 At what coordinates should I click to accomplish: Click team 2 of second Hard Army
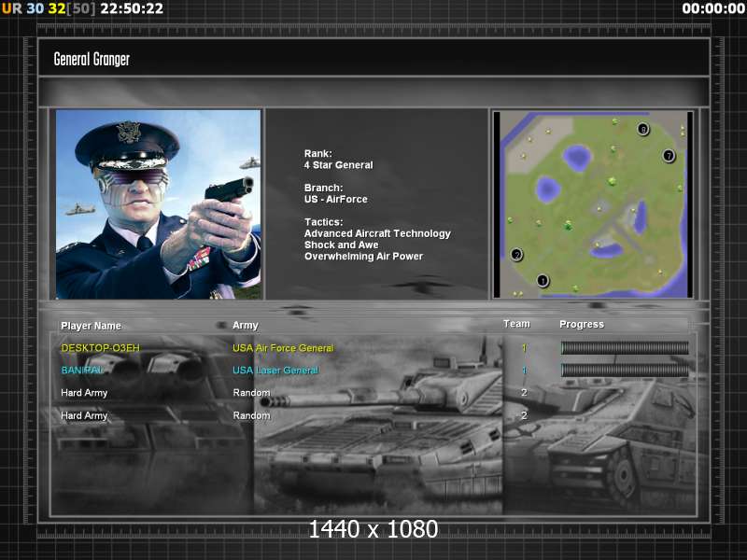tap(524, 415)
